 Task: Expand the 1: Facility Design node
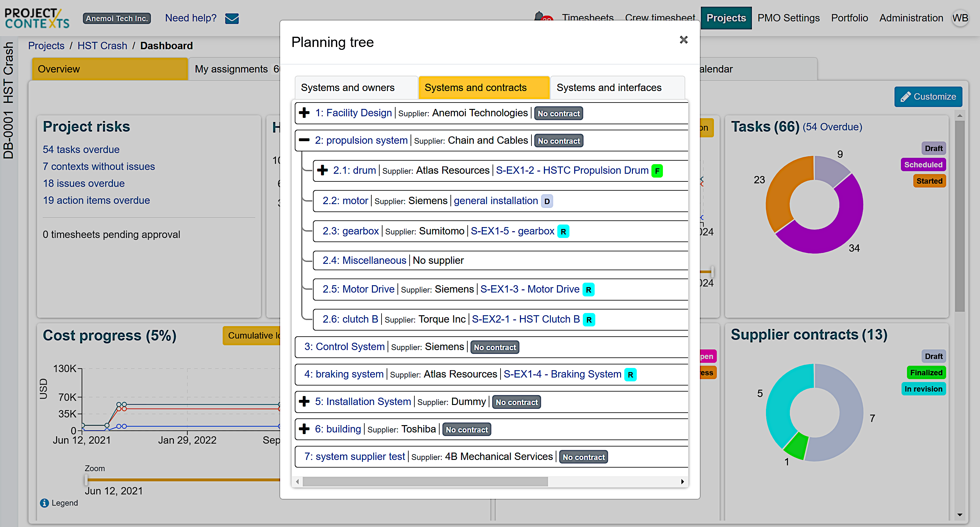(x=304, y=113)
